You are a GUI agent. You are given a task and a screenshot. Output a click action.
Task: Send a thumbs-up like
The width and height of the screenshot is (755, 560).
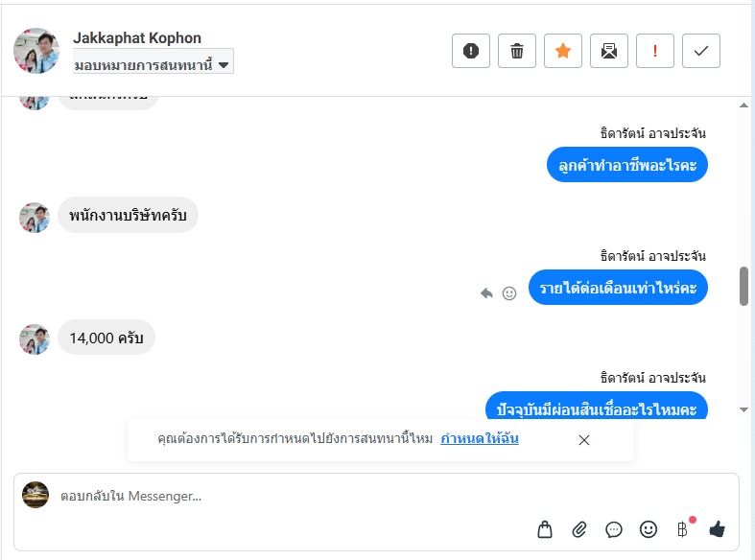717,529
